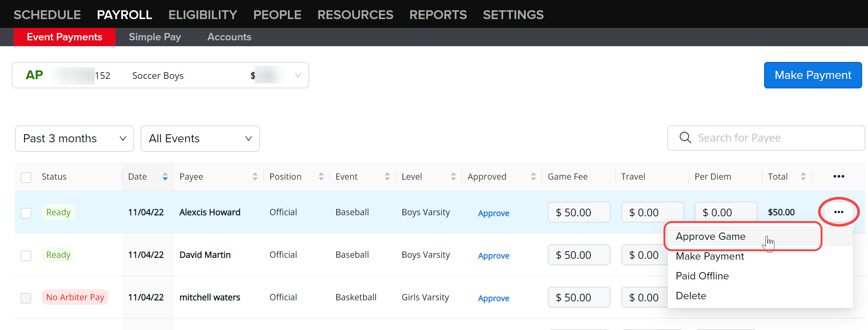This screenshot has height=330, width=868.
Task: Edit Game Fee for David Martin
Action: click(579, 255)
